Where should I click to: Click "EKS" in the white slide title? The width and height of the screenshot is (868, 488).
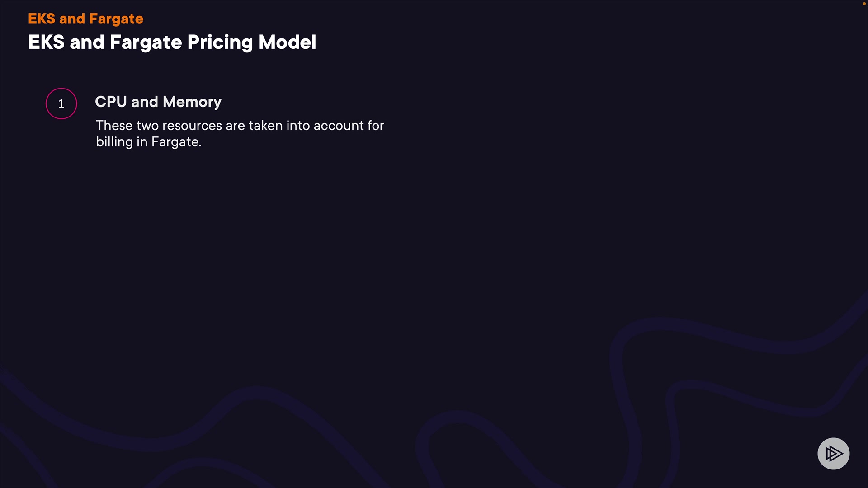[46, 42]
